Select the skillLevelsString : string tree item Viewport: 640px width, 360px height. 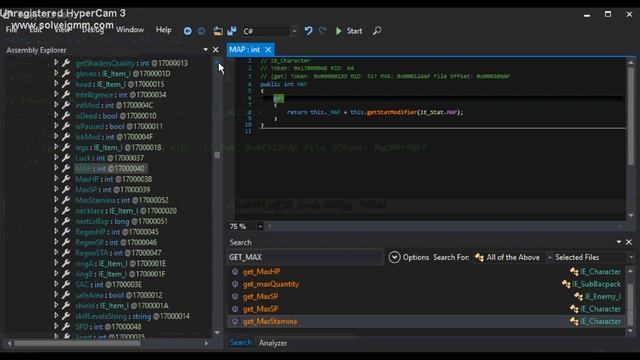tap(132, 316)
